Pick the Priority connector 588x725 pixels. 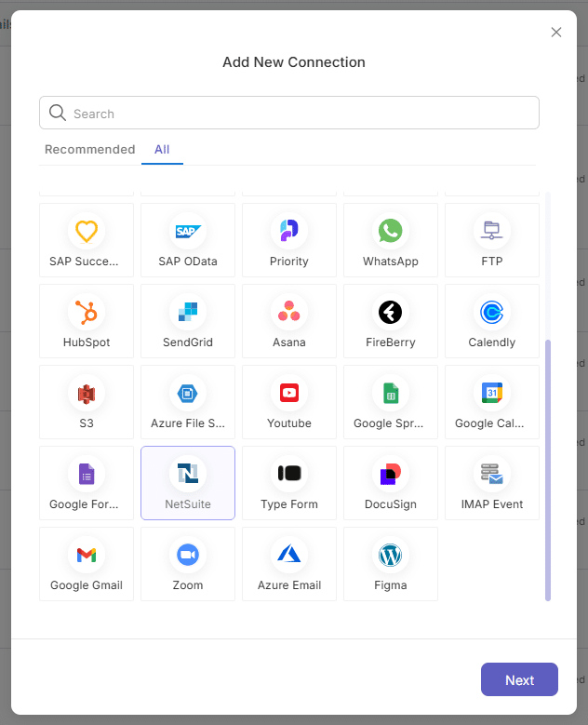click(x=289, y=240)
